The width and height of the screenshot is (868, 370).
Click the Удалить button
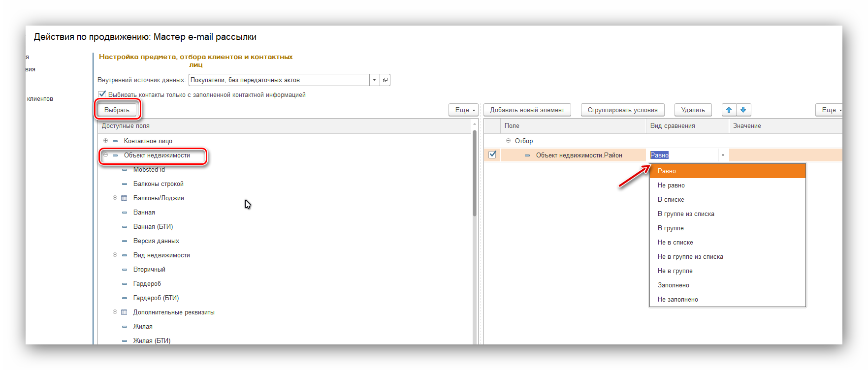[x=693, y=110]
